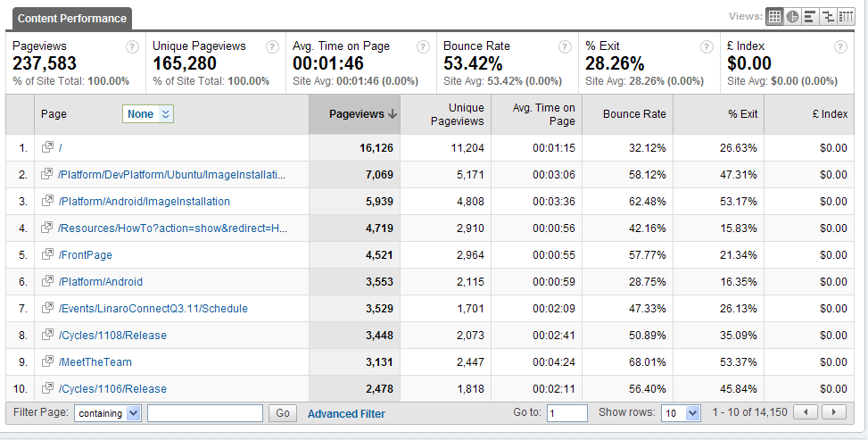
Task: Open the /Platform/Android/ImageInstallation page link
Action: click(144, 202)
